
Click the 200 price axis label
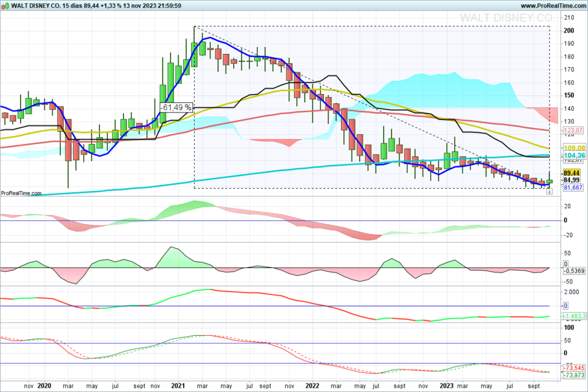569,31
